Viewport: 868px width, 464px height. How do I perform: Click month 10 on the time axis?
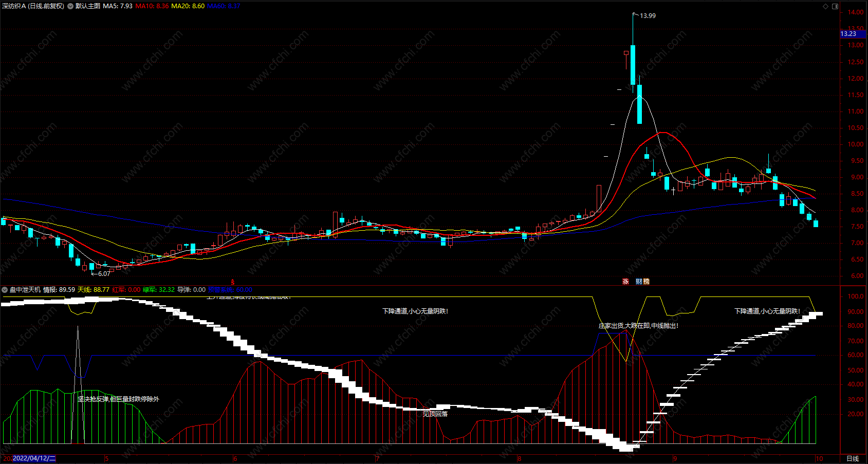point(819,459)
